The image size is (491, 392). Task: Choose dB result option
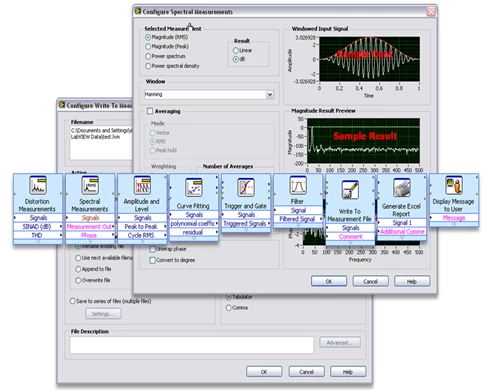pyautogui.click(x=236, y=59)
